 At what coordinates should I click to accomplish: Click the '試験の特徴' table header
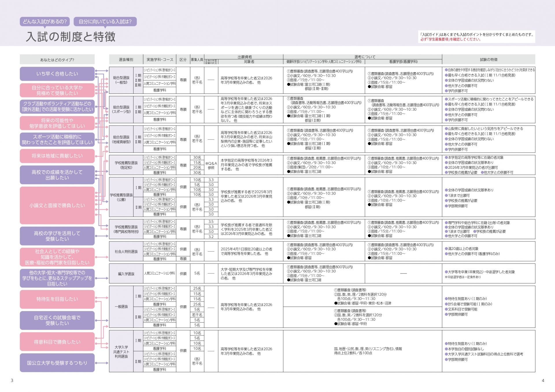tap(489, 60)
